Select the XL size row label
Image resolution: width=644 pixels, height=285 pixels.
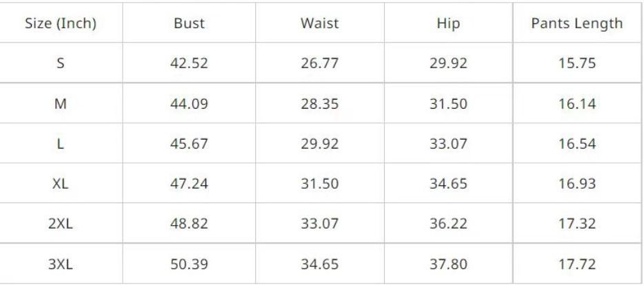click(x=61, y=184)
